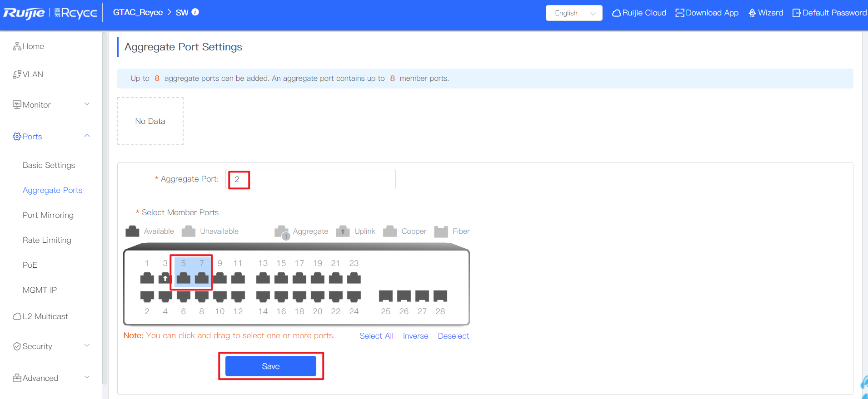Select fiber port 28
The image size is (868, 399).
click(x=440, y=296)
